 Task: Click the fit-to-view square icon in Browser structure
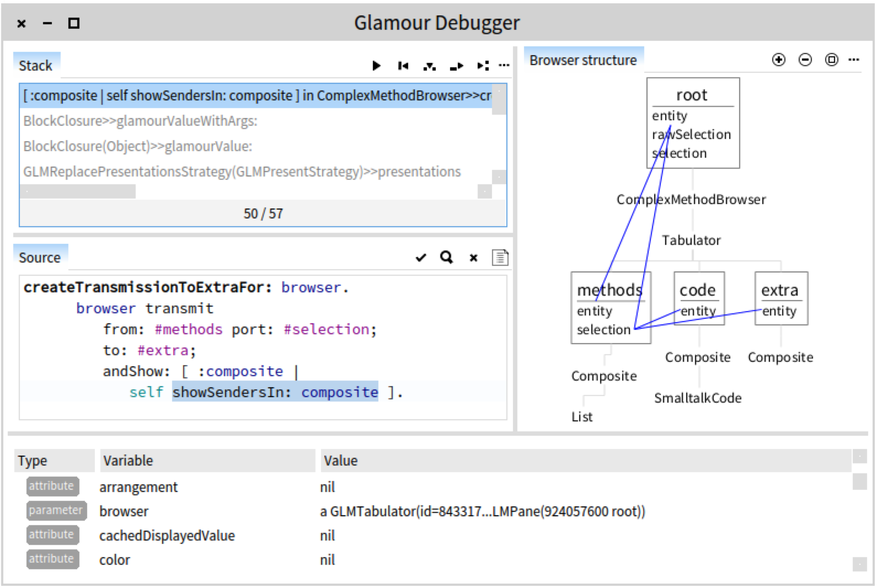click(x=832, y=60)
